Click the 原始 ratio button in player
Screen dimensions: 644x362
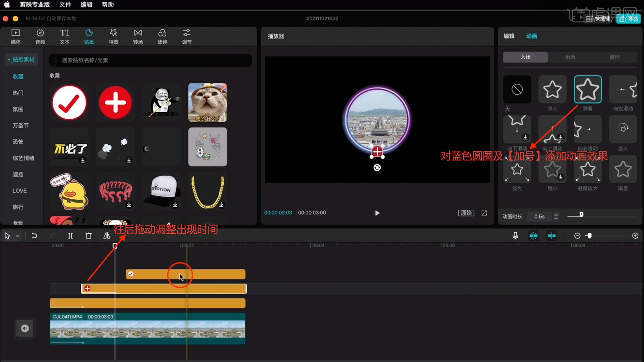[466, 213]
